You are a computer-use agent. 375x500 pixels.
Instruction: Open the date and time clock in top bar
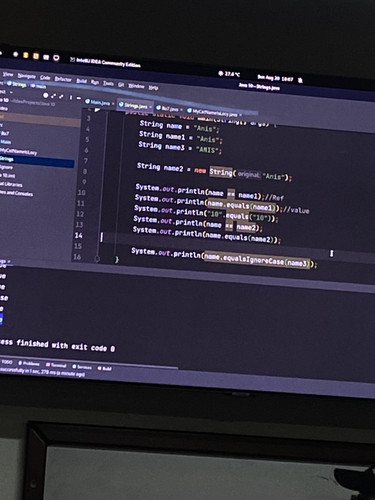[x=275, y=78]
